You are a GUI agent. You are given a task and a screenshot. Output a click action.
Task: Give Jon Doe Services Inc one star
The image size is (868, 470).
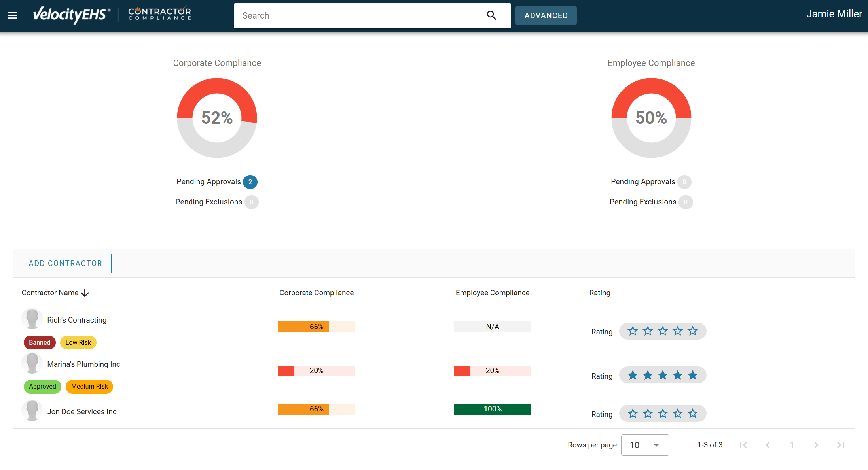[x=633, y=413]
